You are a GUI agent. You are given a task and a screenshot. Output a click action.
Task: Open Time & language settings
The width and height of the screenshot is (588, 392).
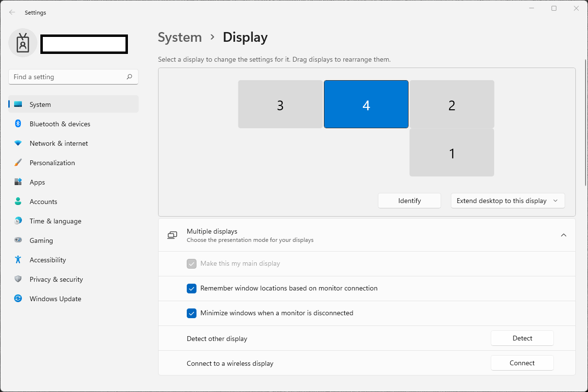(x=73, y=221)
